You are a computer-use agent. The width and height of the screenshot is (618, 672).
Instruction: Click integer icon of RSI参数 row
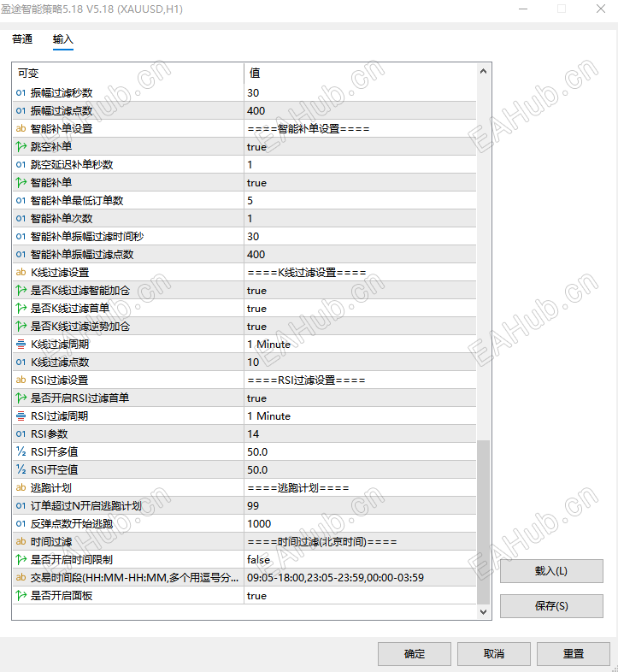pyautogui.click(x=21, y=434)
